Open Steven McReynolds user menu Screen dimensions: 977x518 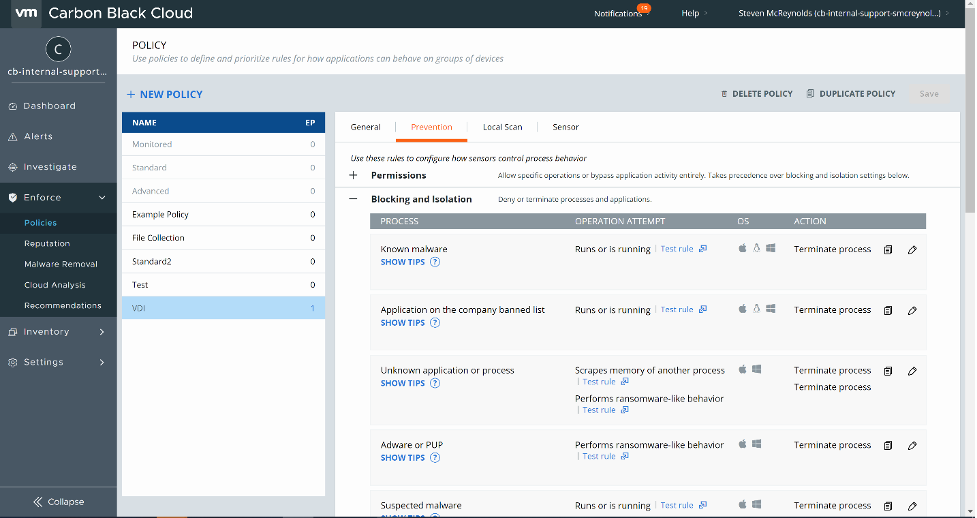click(x=844, y=13)
